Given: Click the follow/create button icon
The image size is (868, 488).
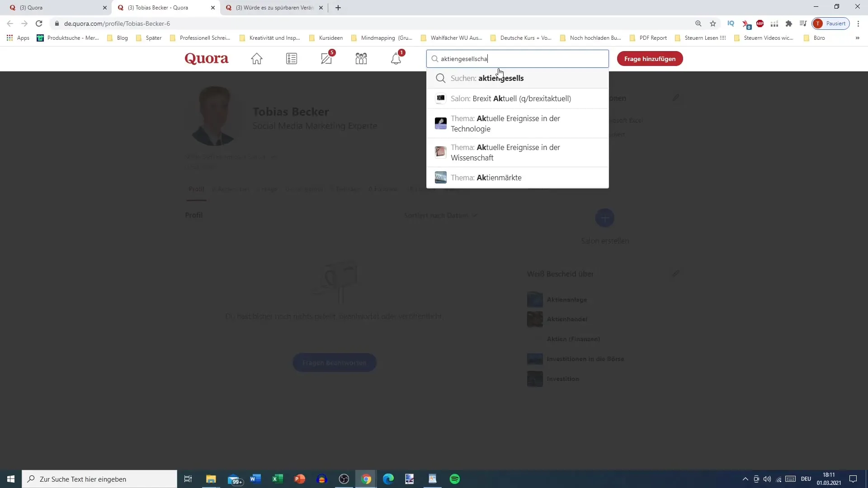Looking at the screenshot, I should click(605, 217).
